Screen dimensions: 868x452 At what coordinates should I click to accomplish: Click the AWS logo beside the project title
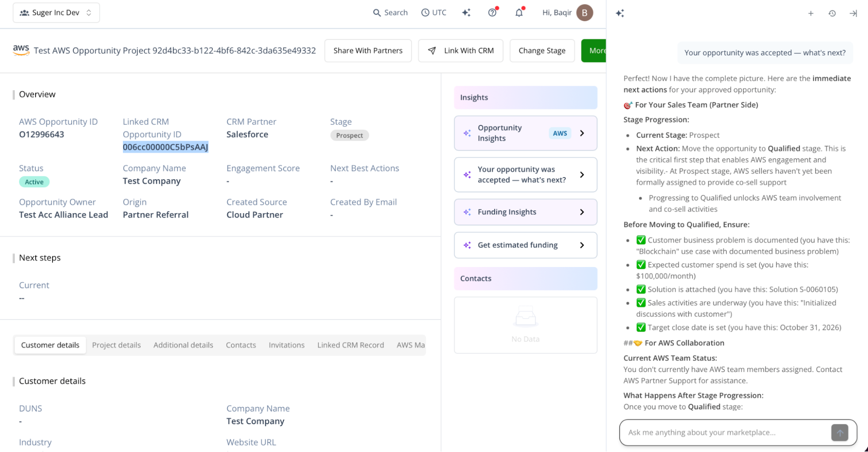(x=21, y=50)
